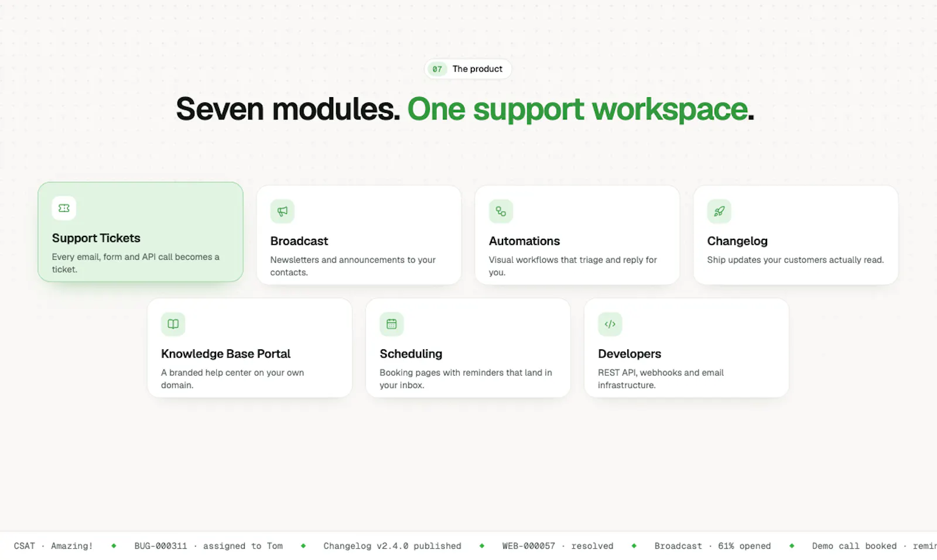
Task: Open the Broadcast module title
Action: (299, 241)
